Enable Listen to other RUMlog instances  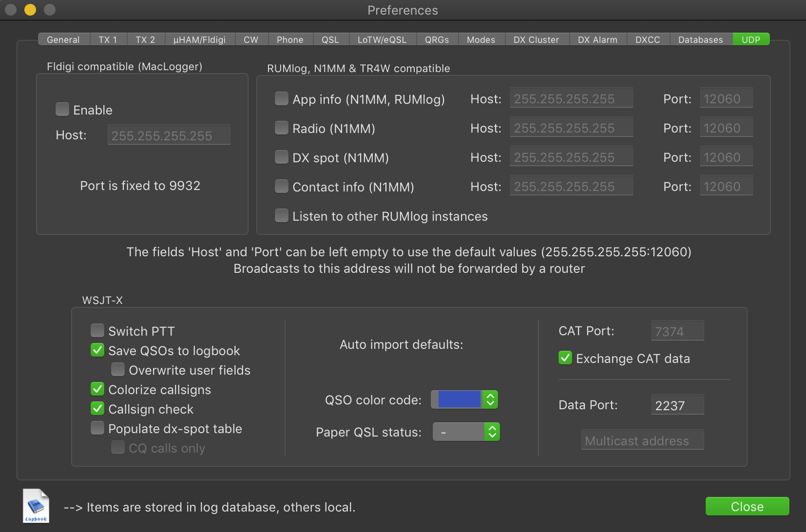tap(282, 216)
